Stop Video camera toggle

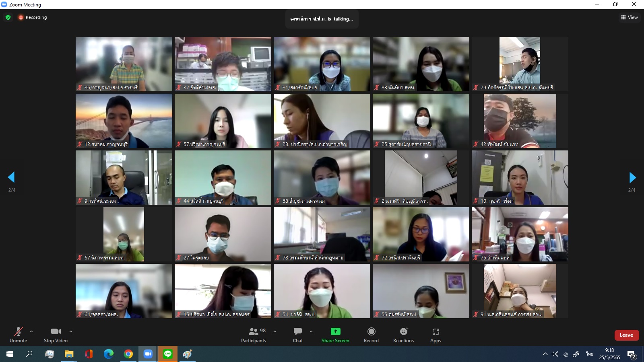56,335
